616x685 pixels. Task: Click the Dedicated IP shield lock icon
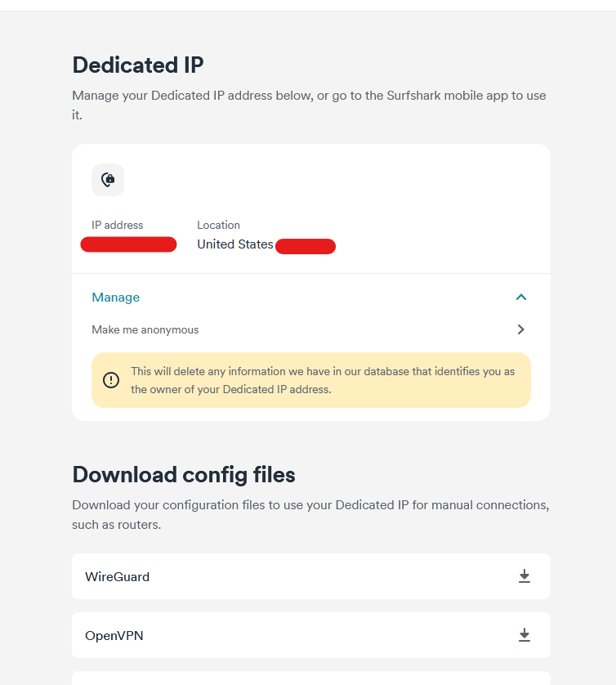pos(108,180)
